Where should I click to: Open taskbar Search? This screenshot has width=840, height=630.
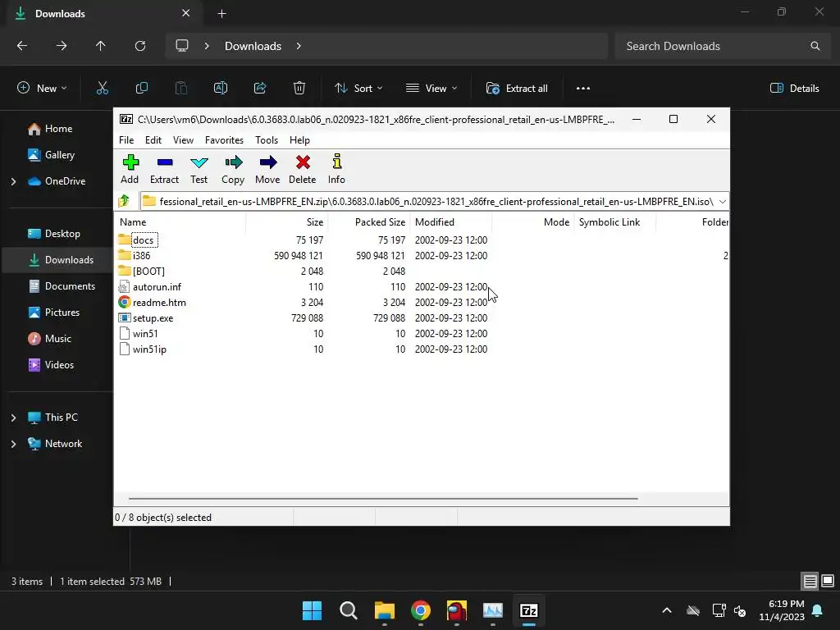[x=348, y=610]
